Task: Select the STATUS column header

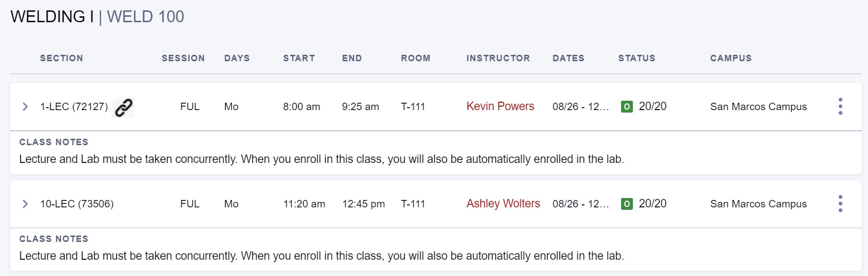Action: point(637,58)
